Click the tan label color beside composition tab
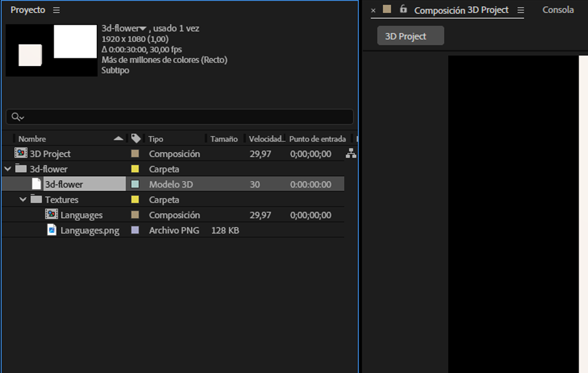 click(x=387, y=9)
